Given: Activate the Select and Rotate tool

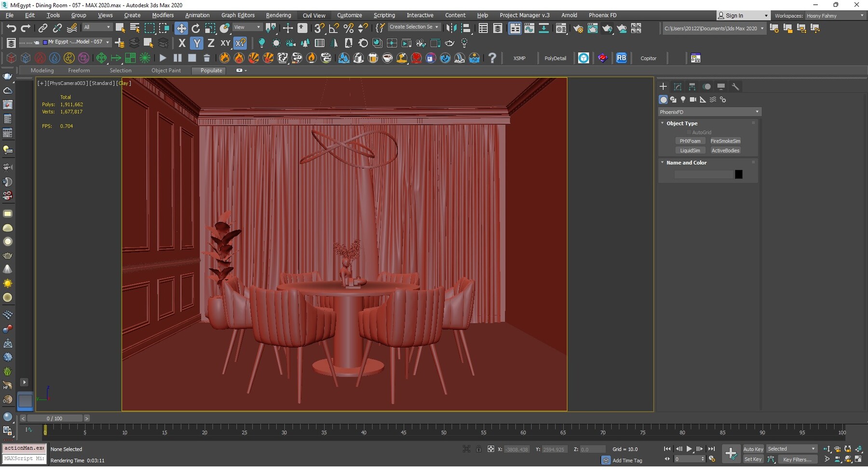Looking at the screenshot, I should tap(196, 28).
